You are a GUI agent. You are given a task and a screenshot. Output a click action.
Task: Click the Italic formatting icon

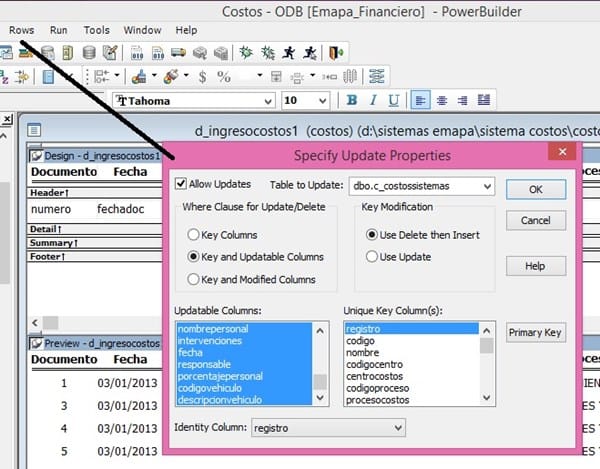pyautogui.click(x=373, y=100)
